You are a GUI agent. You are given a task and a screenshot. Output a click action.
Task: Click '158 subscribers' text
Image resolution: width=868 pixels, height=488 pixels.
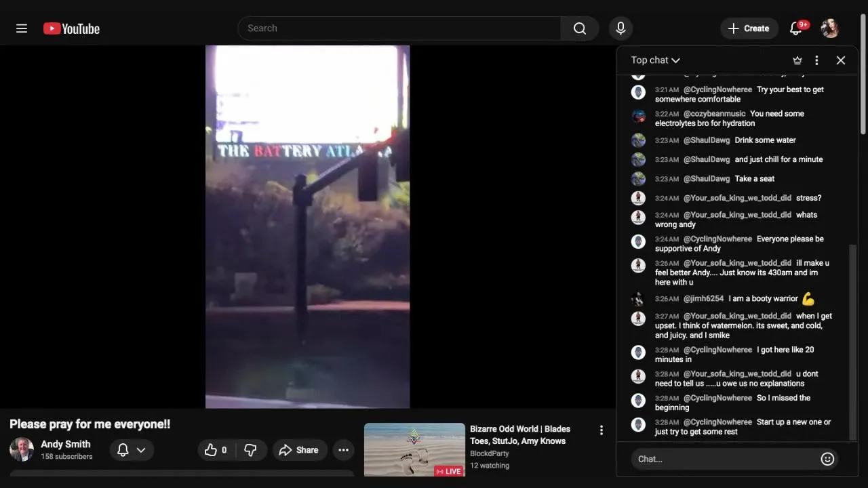click(66, 457)
